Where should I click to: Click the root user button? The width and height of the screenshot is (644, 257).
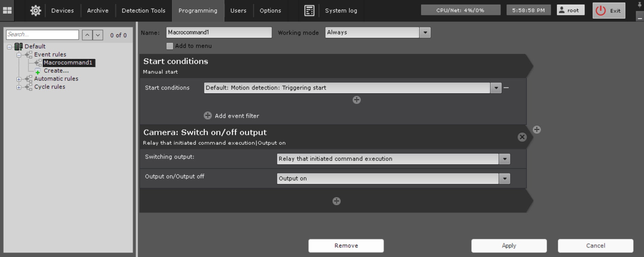[x=570, y=10]
